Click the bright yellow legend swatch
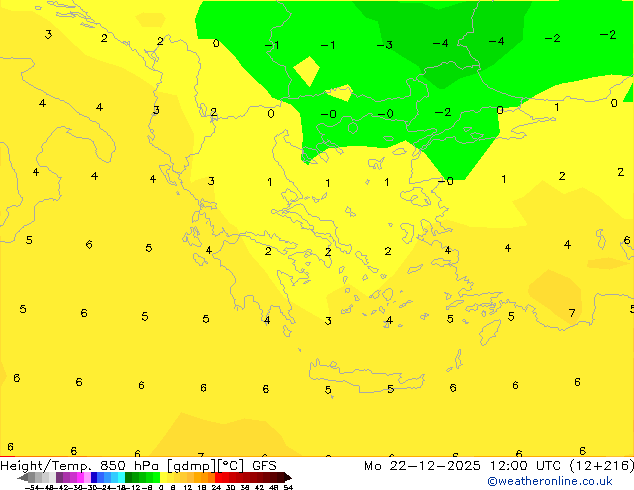Screen dimensions: 634x490 (x=163, y=477)
